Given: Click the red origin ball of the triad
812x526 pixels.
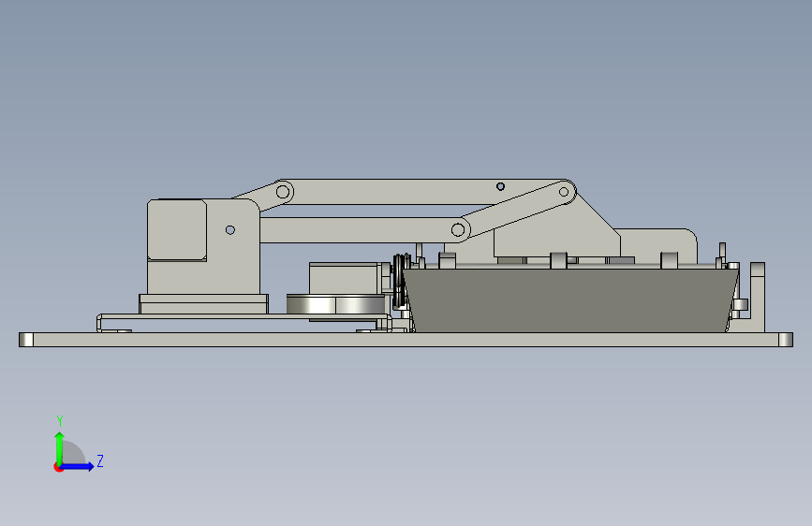Looking at the screenshot, I should tap(58, 467).
